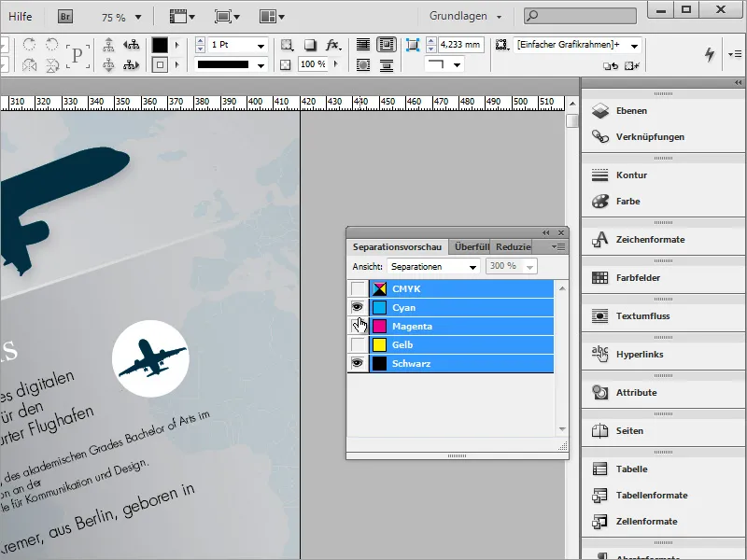Open the Hilfe menu
Screen dimensions: 747x560
(21, 16)
